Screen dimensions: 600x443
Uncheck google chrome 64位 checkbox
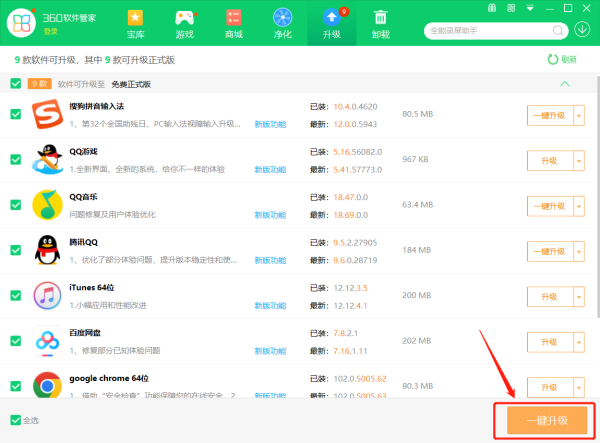(16, 386)
